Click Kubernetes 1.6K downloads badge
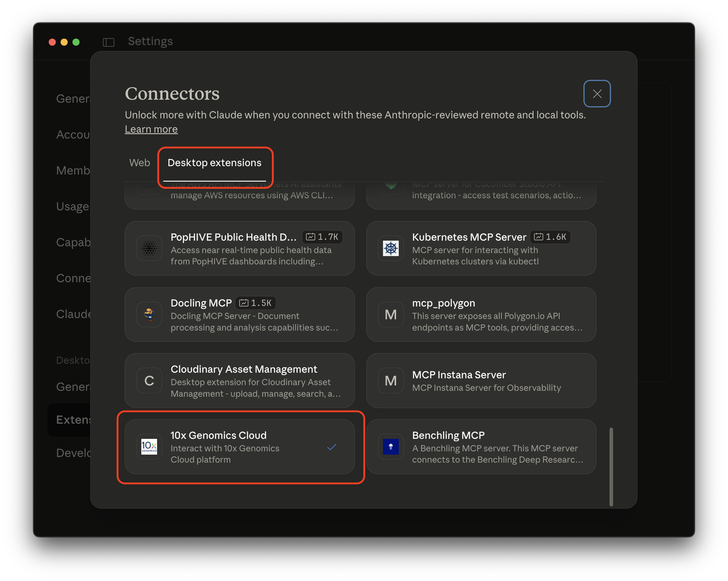 point(550,237)
